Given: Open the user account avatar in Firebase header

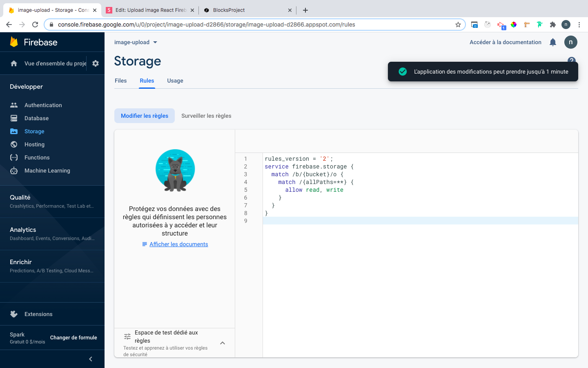Looking at the screenshot, I should (x=571, y=42).
